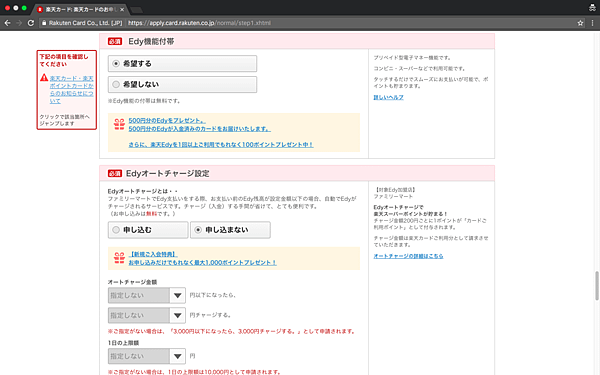Click the browser address bar URL
This screenshot has width=600, height=375.
point(199,23)
